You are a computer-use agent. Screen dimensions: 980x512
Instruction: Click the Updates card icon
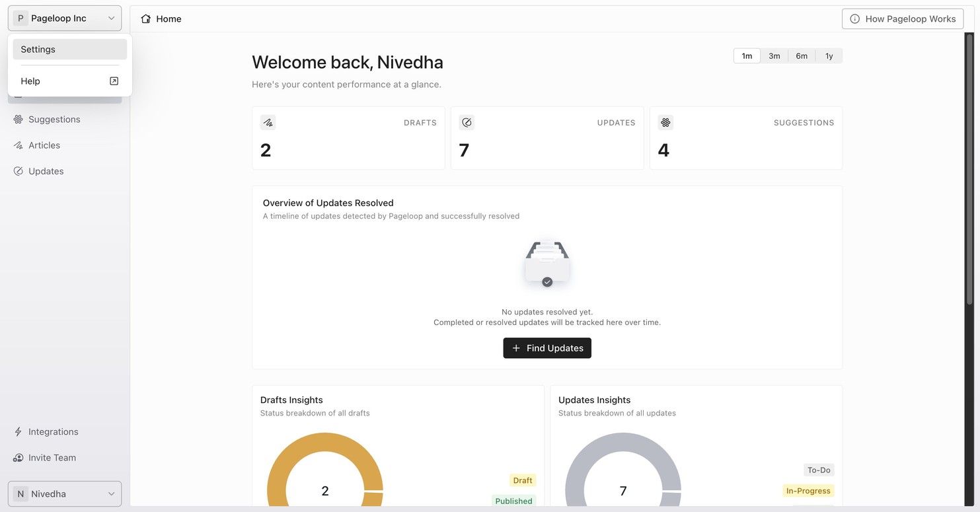coord(467,122)
